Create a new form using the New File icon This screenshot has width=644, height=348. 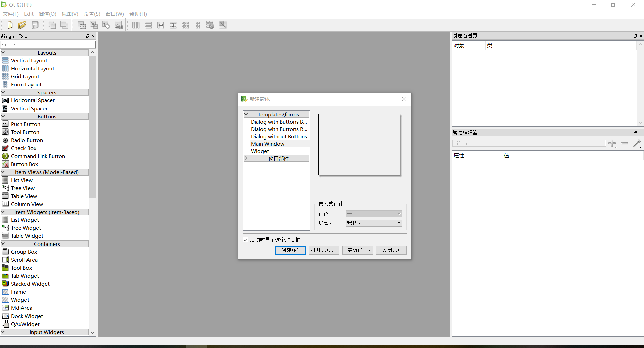point(10,25)
